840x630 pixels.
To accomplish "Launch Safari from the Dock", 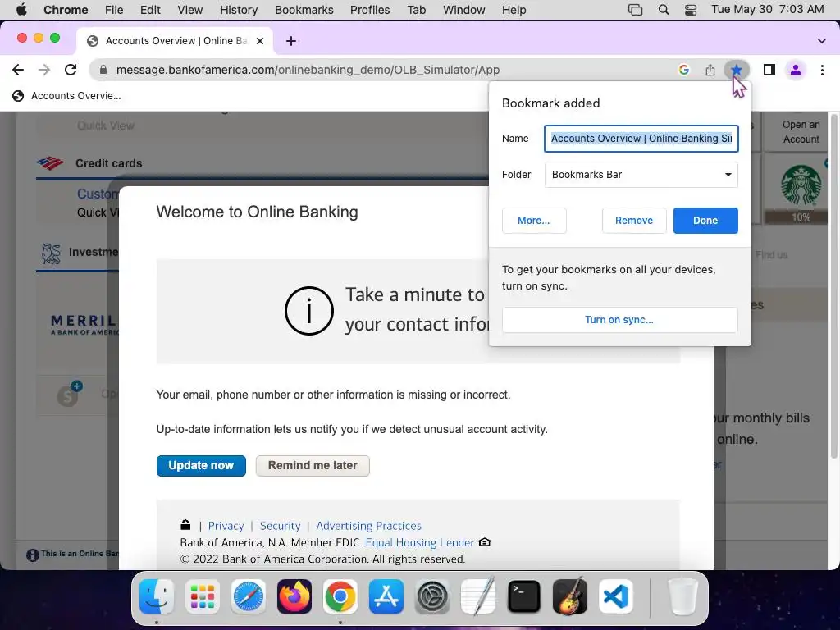I will [x=248, y=596].
